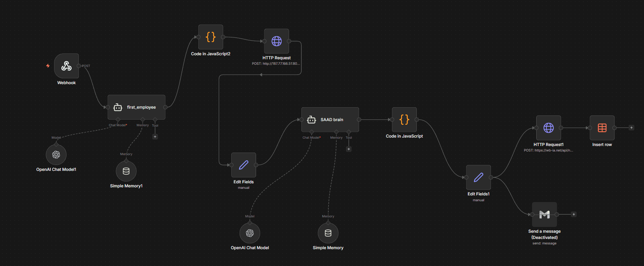Add a tool to first_employee via plus
Image resolution: width=644 pixels, height=266 pixels.
pyautogui.click(x=155, y=136)
